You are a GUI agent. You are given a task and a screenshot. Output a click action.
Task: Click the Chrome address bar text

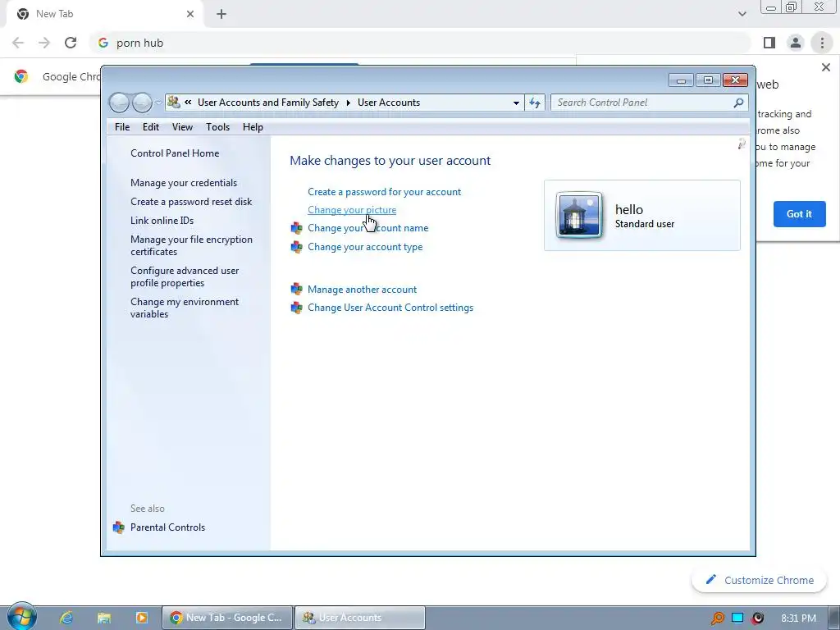[x=139, y=43]
